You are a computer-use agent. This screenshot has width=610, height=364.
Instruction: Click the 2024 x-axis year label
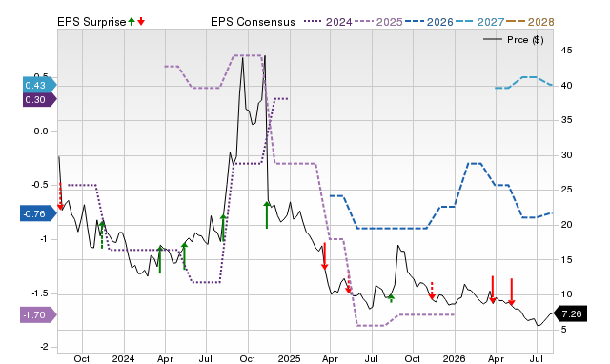click(x=123, y=358)
